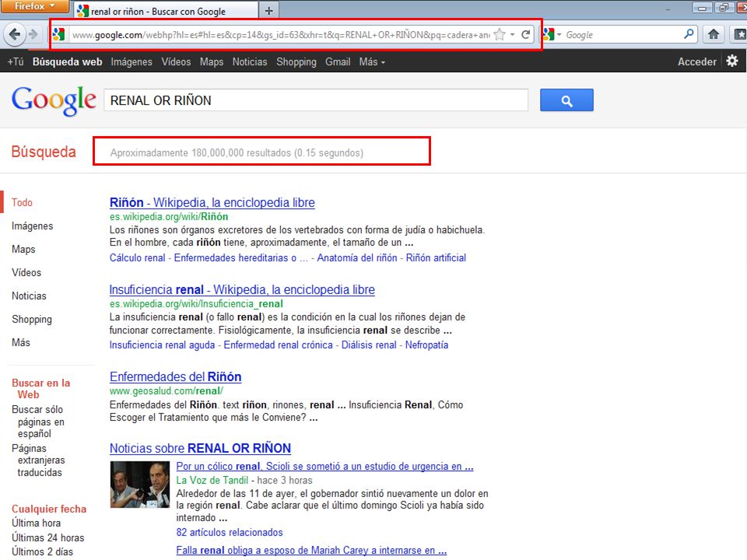Screen dimensions: 747x560
Task: Open Google settings gear icon
Action: pyautogui.click(x=732, y=61)
